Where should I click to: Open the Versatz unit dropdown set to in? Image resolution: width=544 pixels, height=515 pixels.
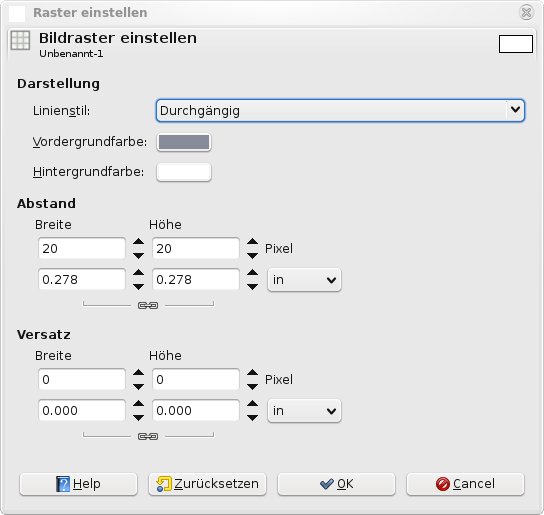[x=304, y=411]
